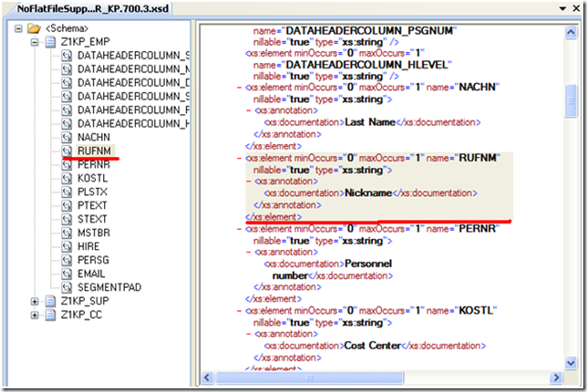Screen dimensions: 587x392
Task: Click the element icon next to KOSTL
Action: tap(67, 178)
